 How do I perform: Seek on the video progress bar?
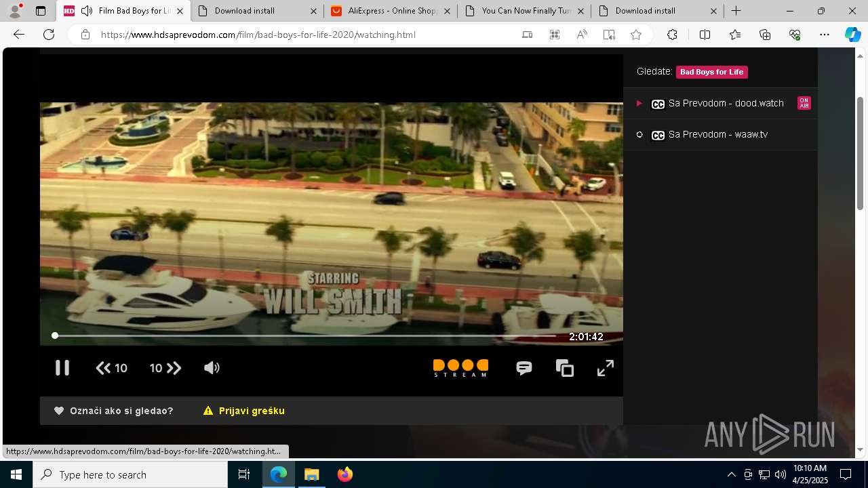305,335
